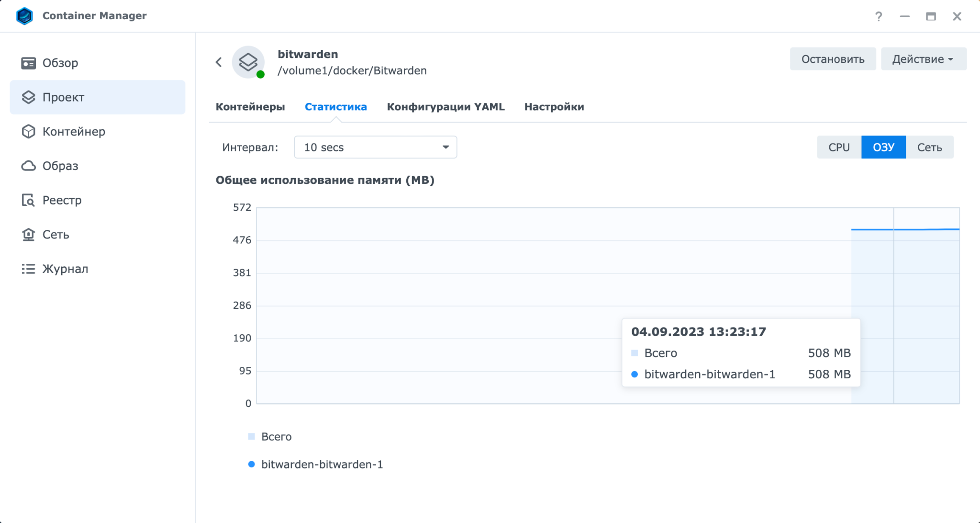Image resolution: width=980 pixels, height=523 pixels.
Task: Select Проект in the sidebar
Action: point(98,97)
